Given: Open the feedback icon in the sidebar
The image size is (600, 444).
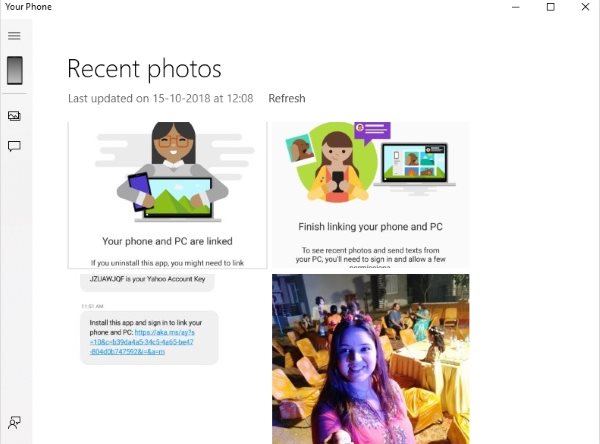Looking at the screenshot, I should click(x=14, y=423).
